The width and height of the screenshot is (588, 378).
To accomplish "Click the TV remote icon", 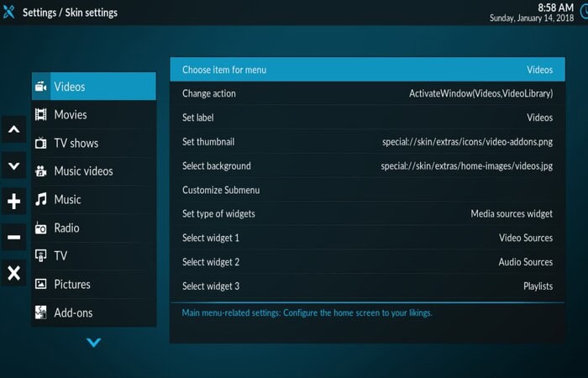I will [41, 255].
